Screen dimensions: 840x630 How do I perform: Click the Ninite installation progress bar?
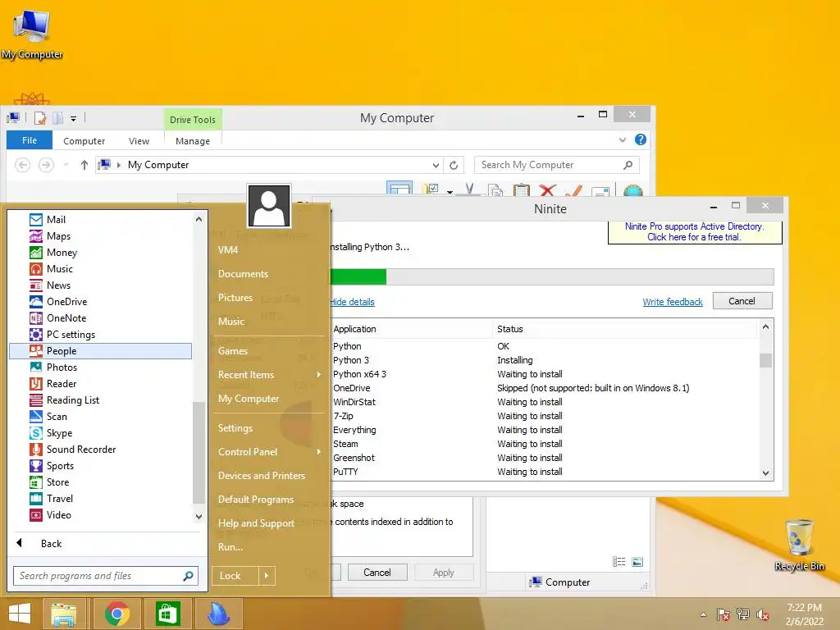pyautogui.click(x=552, y=276)
